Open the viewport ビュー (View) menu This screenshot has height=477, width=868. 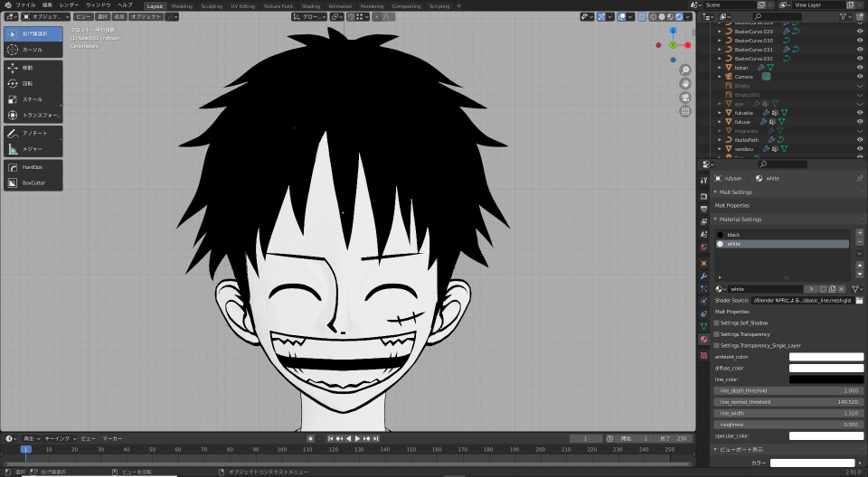(83, 16)
